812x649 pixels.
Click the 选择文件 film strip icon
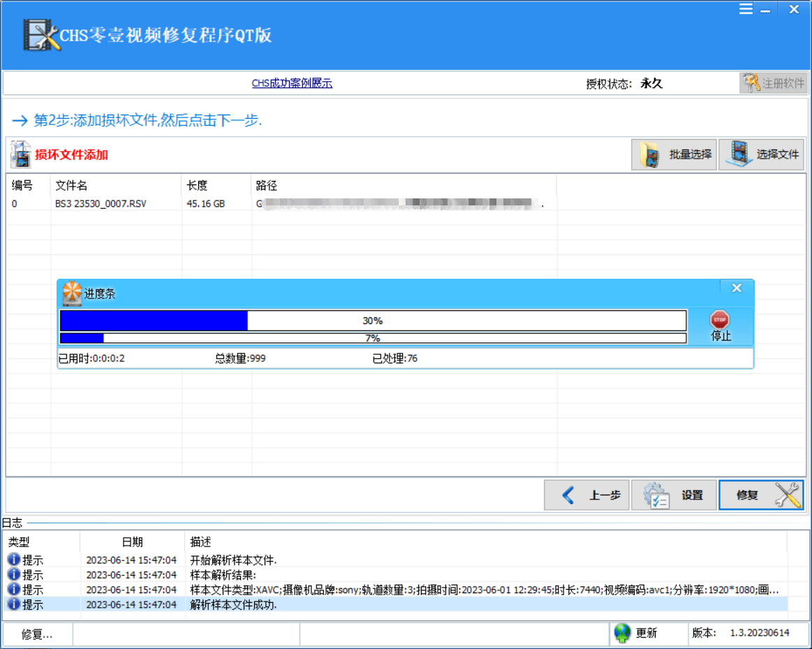click(739, 154)
